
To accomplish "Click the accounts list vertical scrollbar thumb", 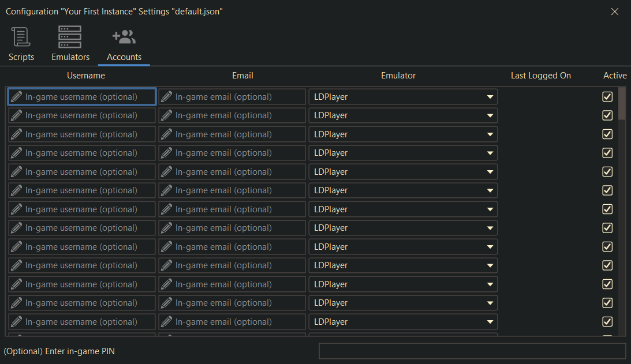I will [622, 103].
